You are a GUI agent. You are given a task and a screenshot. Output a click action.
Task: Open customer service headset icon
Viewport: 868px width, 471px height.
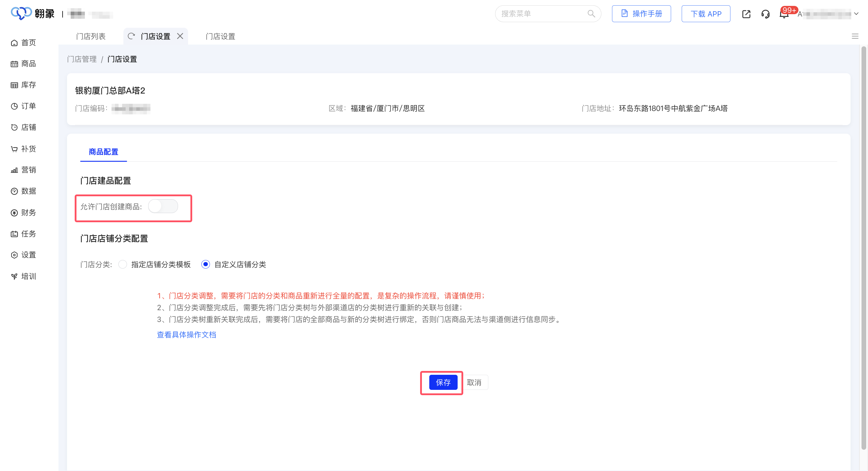tap(765, 14)
